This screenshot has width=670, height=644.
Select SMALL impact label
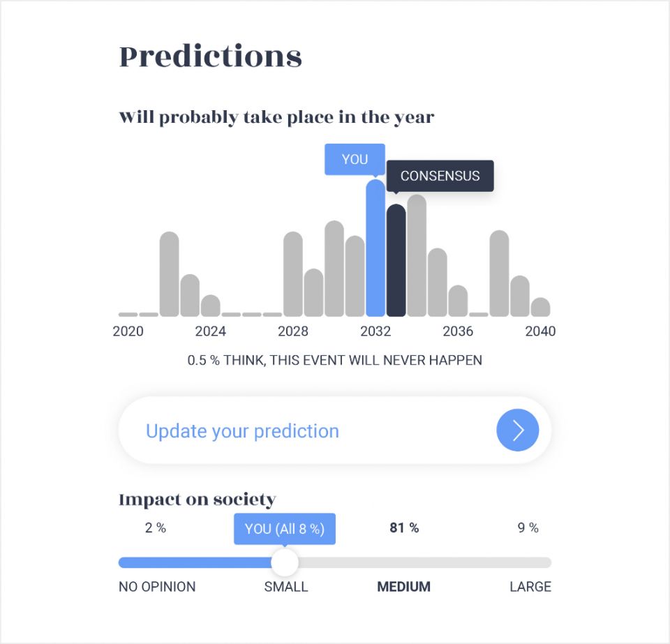click(x=285, y=587)
